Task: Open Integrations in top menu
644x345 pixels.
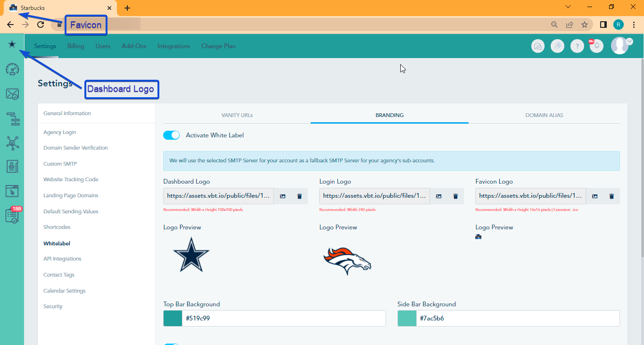Action: [x=173, y=46]
